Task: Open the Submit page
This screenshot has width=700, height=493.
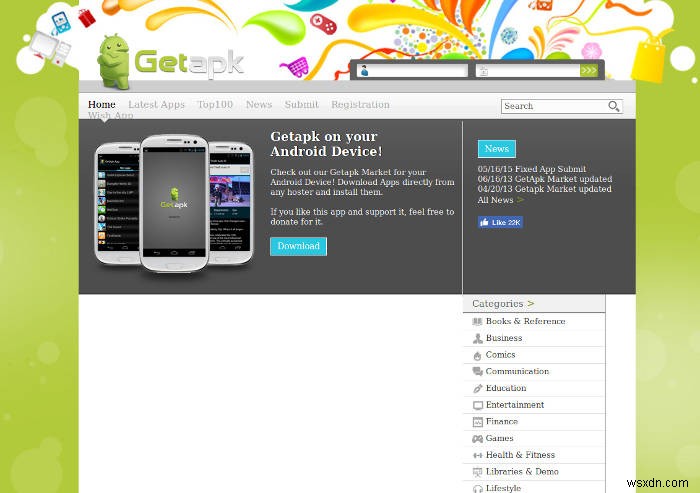Action: 302,104
